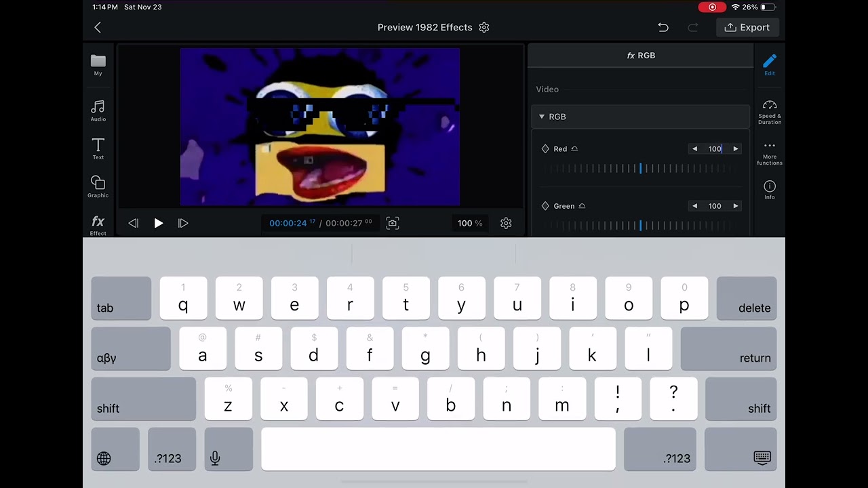
Task: Decrease Red value with left arrow
Action: (x=694, y=149)
